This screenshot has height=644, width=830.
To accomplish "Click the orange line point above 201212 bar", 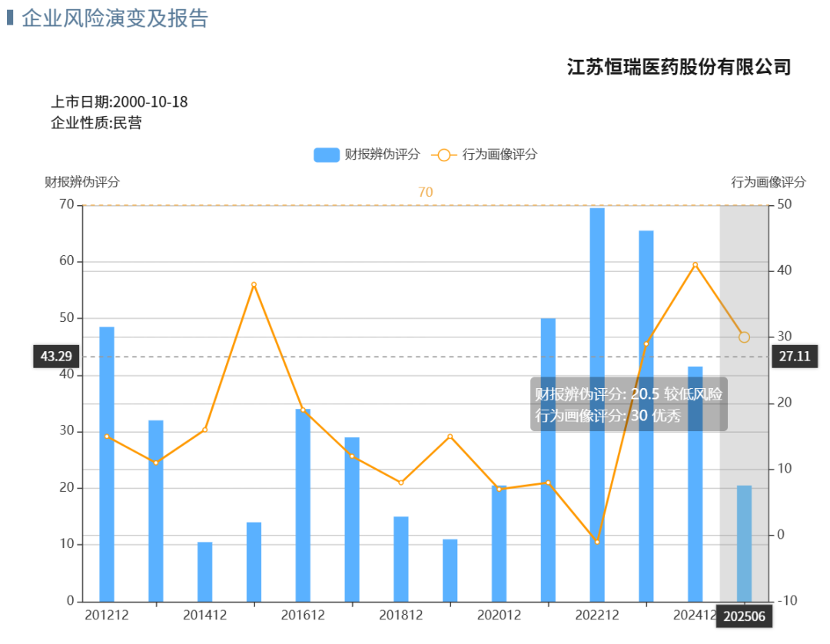I will click(x=107, y=437).
